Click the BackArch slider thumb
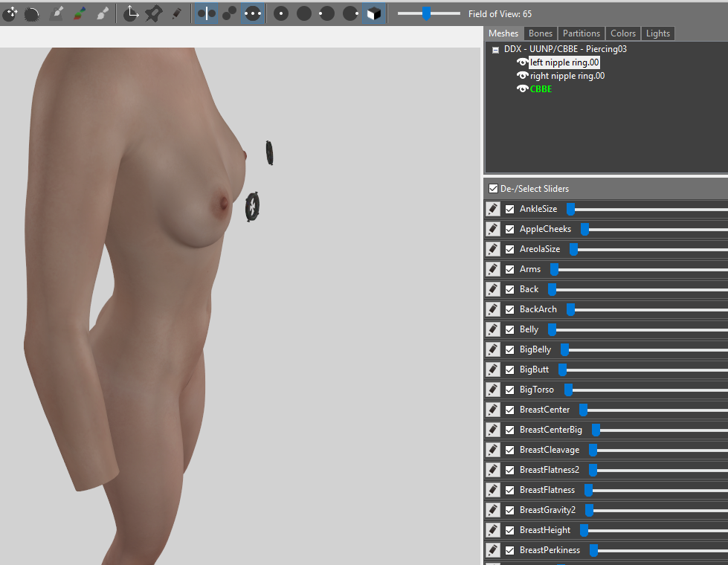The image size is (728, 565). click(x=570, y=310)
